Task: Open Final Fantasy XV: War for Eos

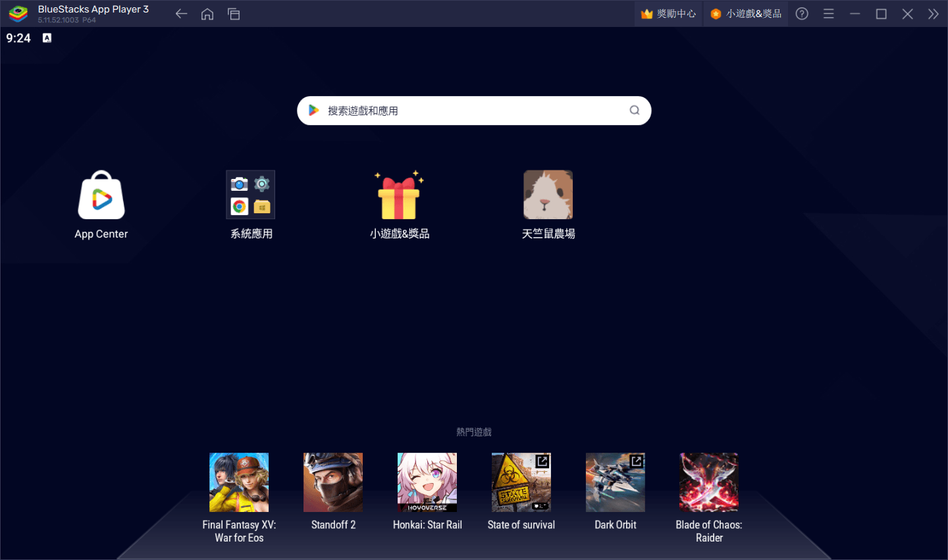Action: point(239,482)
